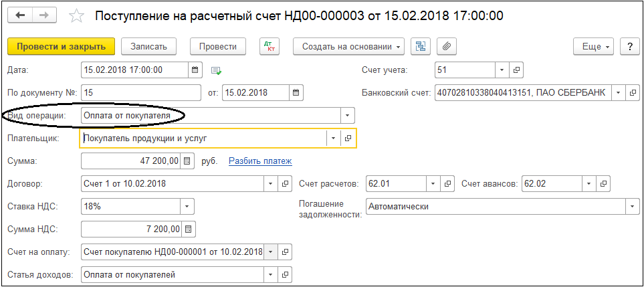This screenshot has height=287, width=644.
Task: Focus the 'По документу №' field
Action: pyautogui.click(x=141, y=93)
